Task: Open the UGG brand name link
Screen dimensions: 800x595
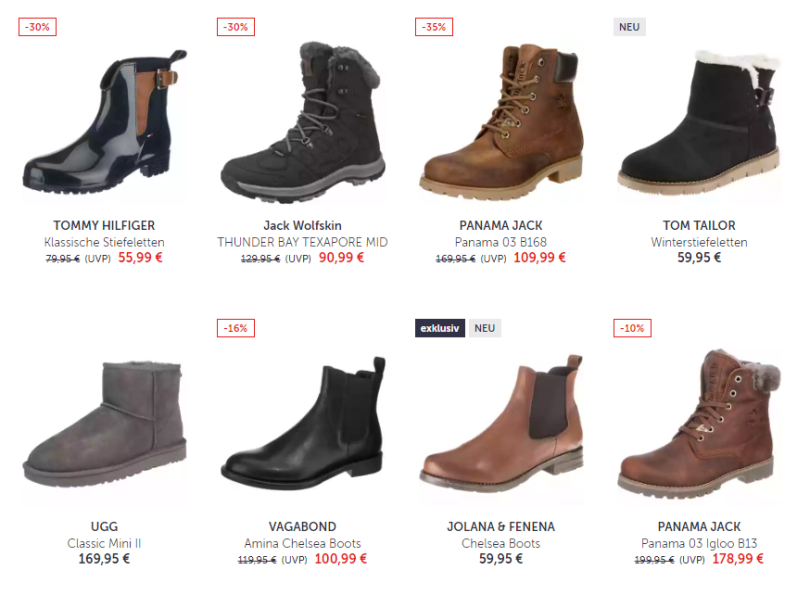Action: [104, 527]
